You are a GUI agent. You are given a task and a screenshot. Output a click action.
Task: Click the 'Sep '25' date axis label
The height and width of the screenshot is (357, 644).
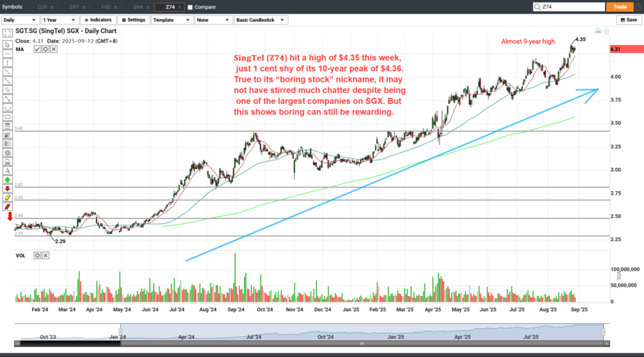click(x=579, y=310)
